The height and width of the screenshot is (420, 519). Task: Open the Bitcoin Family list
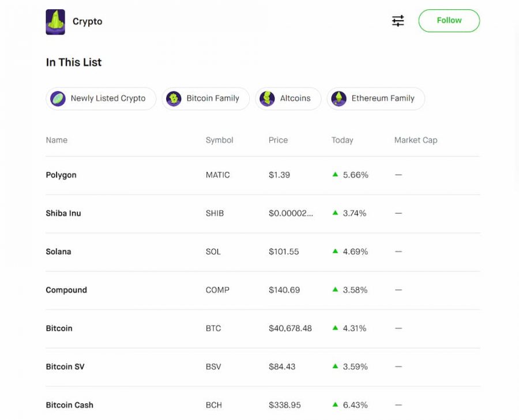coord(205,99)
